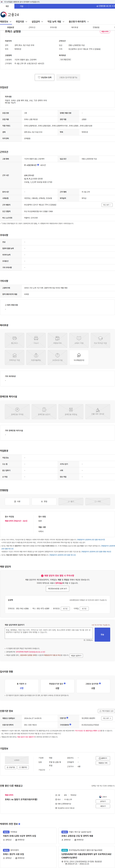Image resolution: width=115 pixels, height=868 pixels.
Task: Switch to the 기업 tab
Action: 22,6
